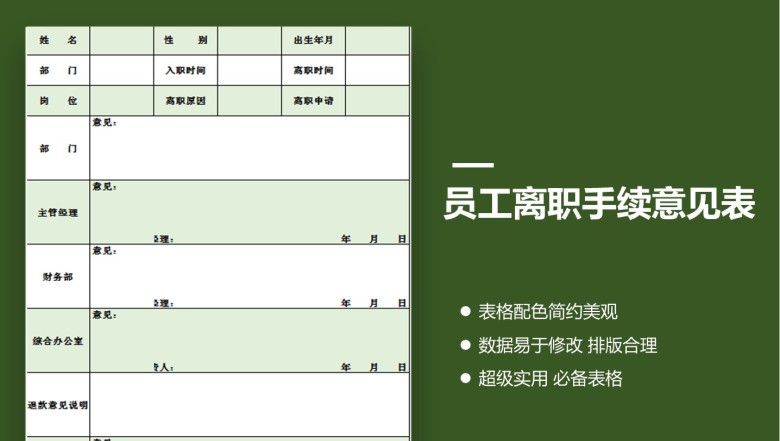
Task: Click the 年 月 日 date in the 主管经理 row
Action: (x=374, y=239)
